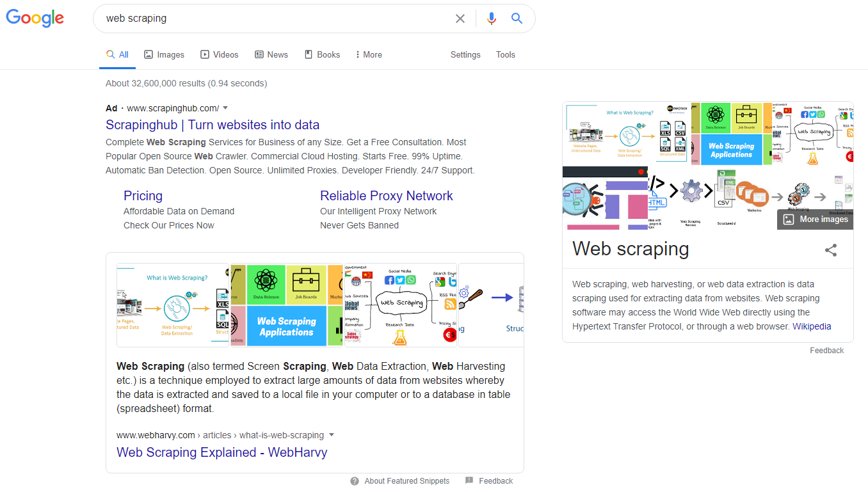Open 'Web Scraping Explained - WebHarvy' result
Image resolution: width=868 pixels, height=492 pixels.
pos(221,452)
